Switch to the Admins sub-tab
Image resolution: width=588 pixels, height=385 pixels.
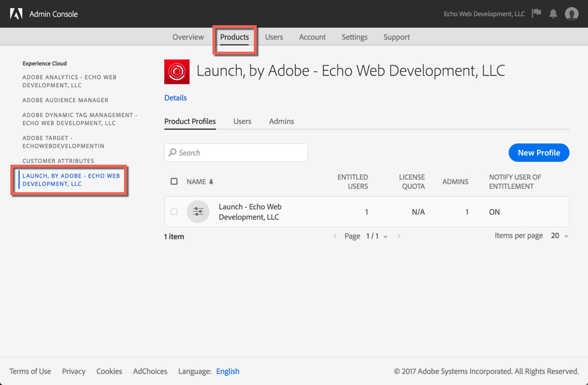(281, 122)
